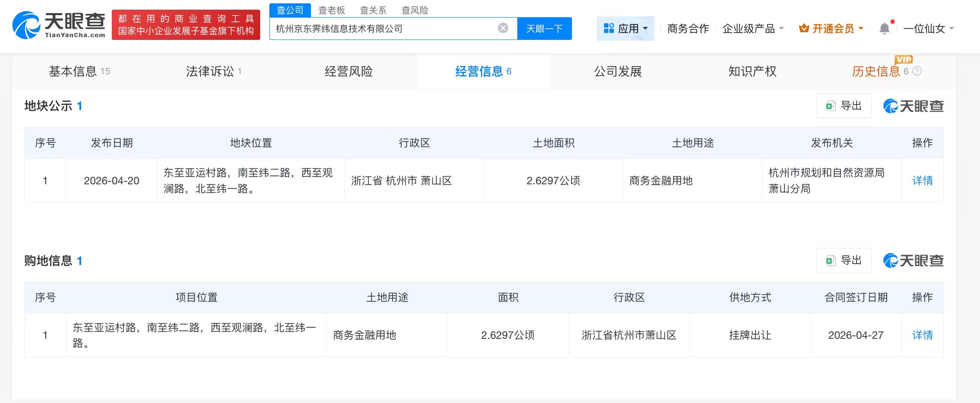980x403 pixels.
Task: Click 商务金融用地 in the 地块公示 row
Action: (x=661, y=181)
